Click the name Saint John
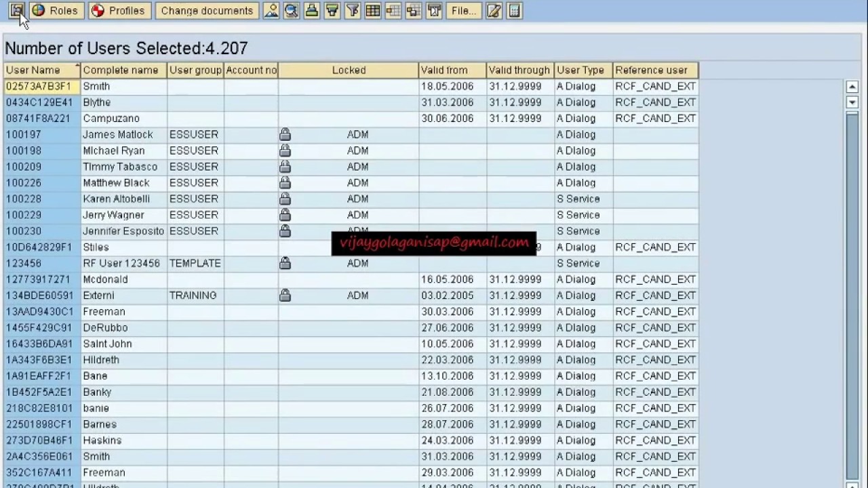The image size is (868, 488). (107, 344)
